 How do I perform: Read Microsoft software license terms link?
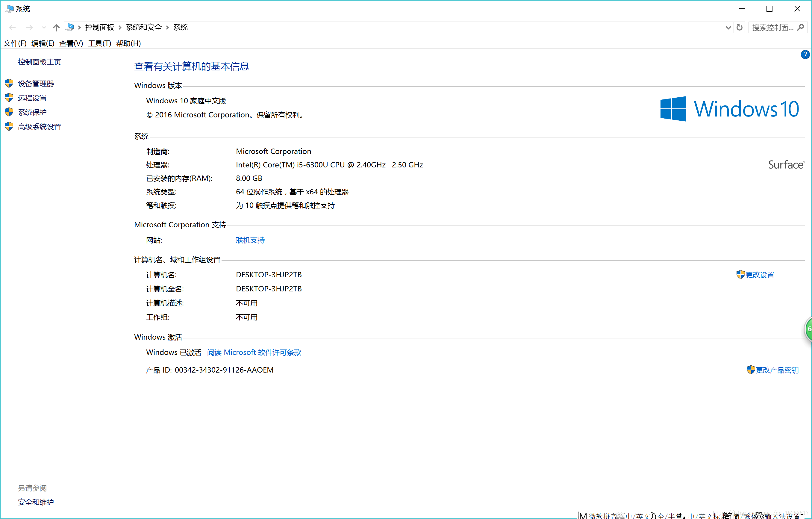[x=254, y=352]
